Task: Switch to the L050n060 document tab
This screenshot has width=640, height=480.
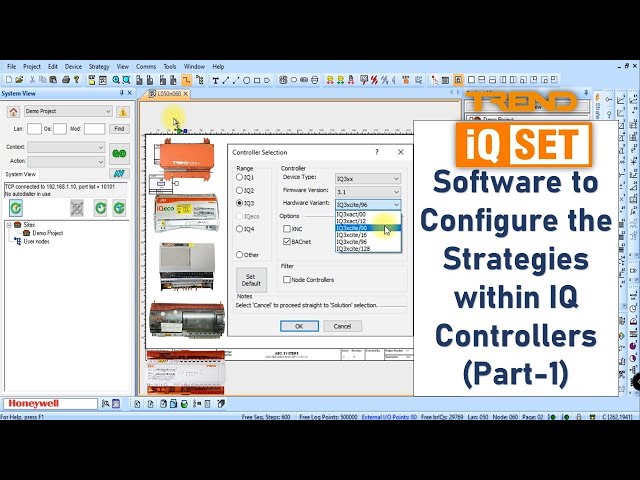Action: tap(169, 94)
